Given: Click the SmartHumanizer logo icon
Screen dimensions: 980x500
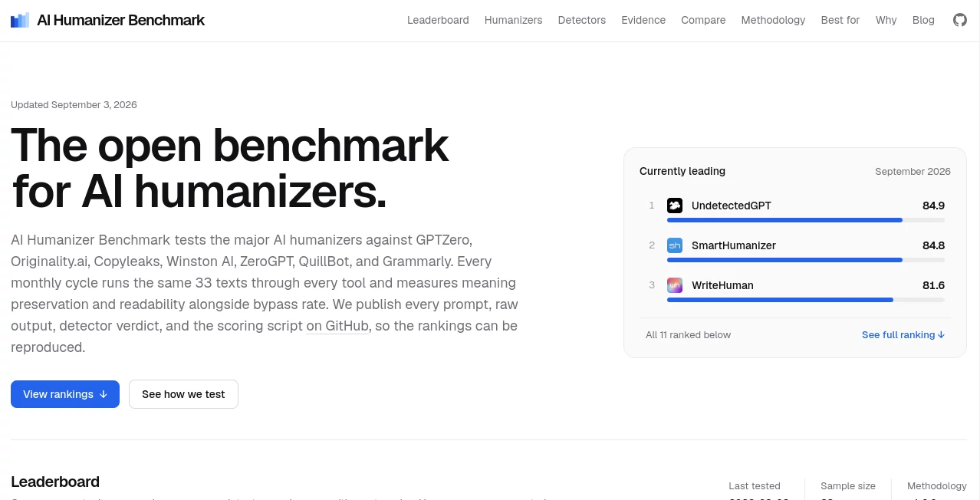Looking at the screenshot, I should (675, 245).
